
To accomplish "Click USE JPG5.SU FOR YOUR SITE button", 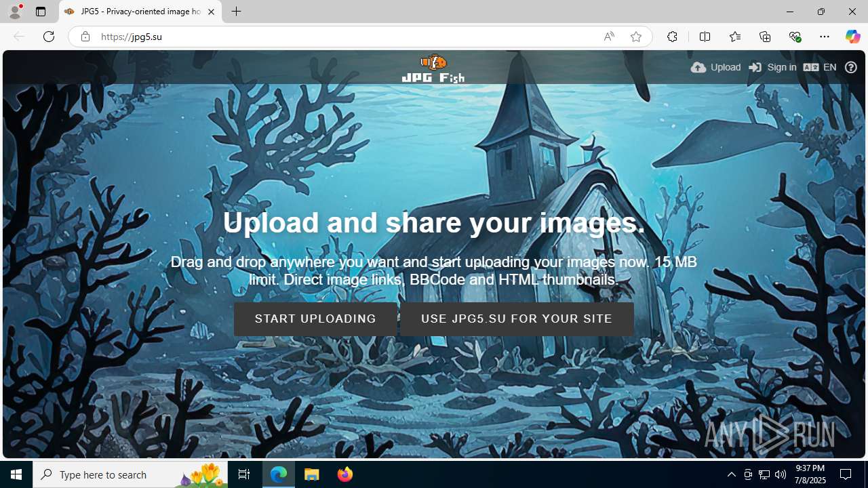I will [517, 319].
